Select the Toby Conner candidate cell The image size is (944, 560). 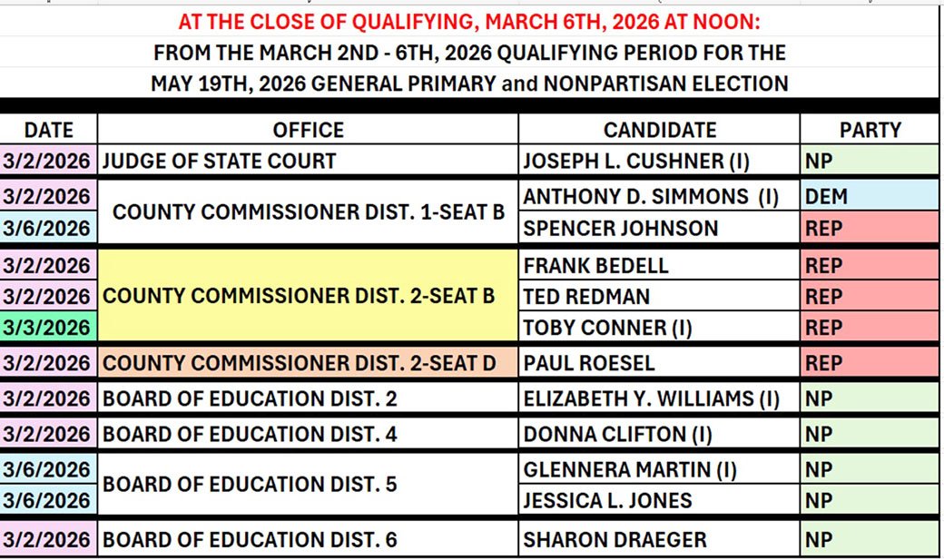tap(659, 327)
